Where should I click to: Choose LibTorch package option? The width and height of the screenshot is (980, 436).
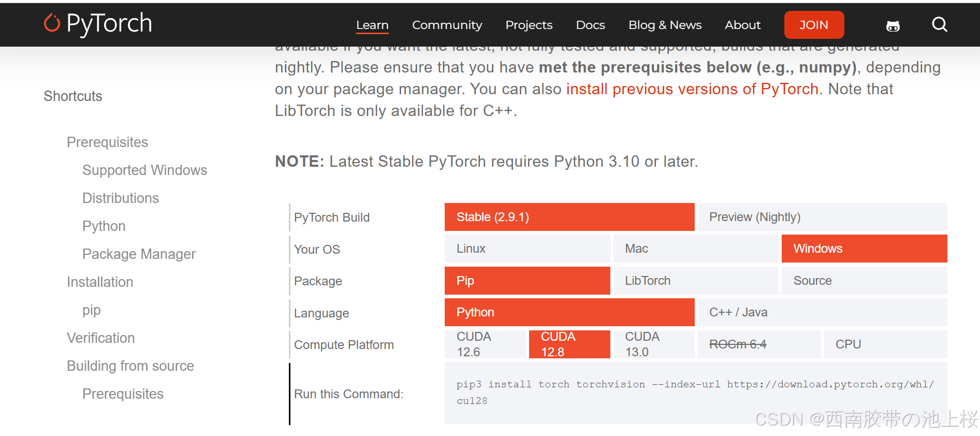(x=695, y=281)
